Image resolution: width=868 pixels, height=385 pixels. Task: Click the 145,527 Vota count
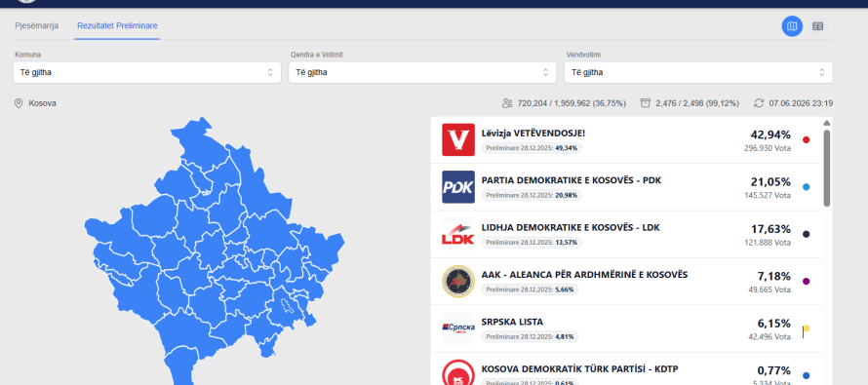point(768,195)
